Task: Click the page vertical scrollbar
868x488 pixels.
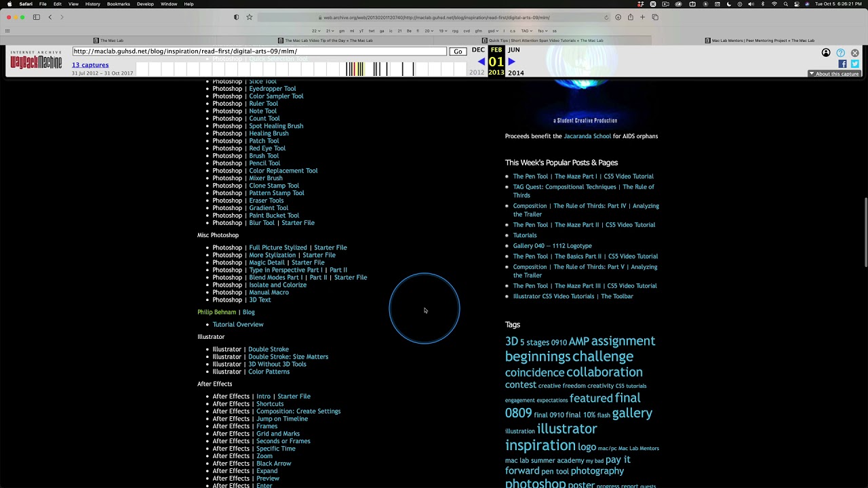Action: click(x=865, y=232)
